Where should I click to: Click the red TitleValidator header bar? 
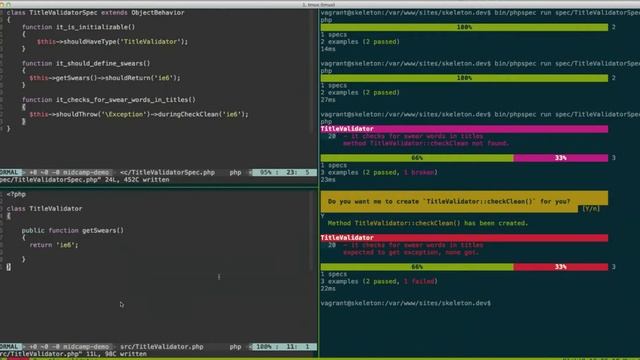[x=464, y=238]
